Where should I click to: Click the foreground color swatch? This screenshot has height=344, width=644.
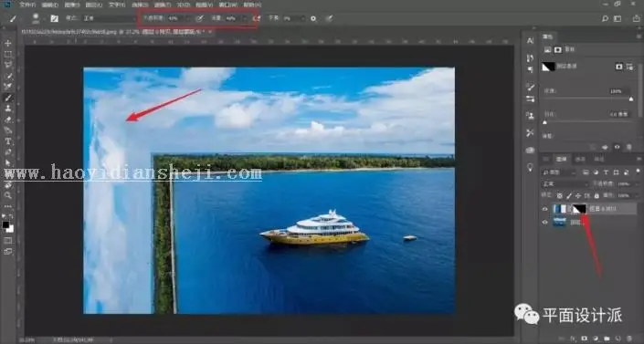pyautogui.click(x=5, y=225)
